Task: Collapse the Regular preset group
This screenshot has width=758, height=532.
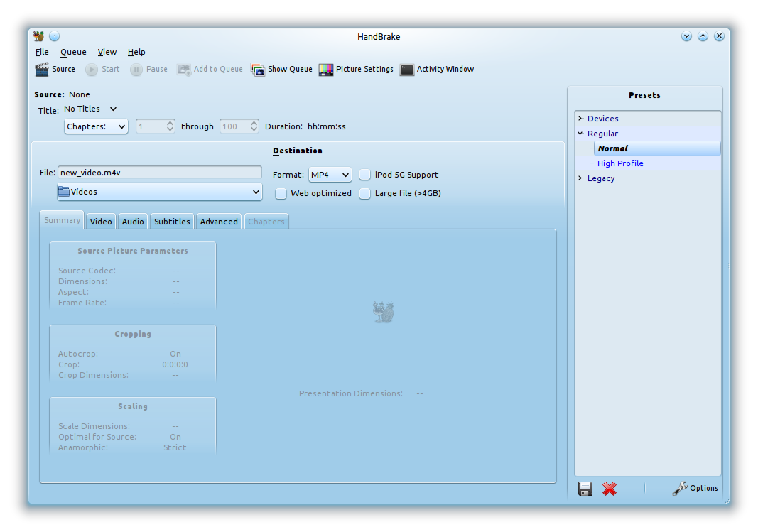Action: (x=580, y=134)
